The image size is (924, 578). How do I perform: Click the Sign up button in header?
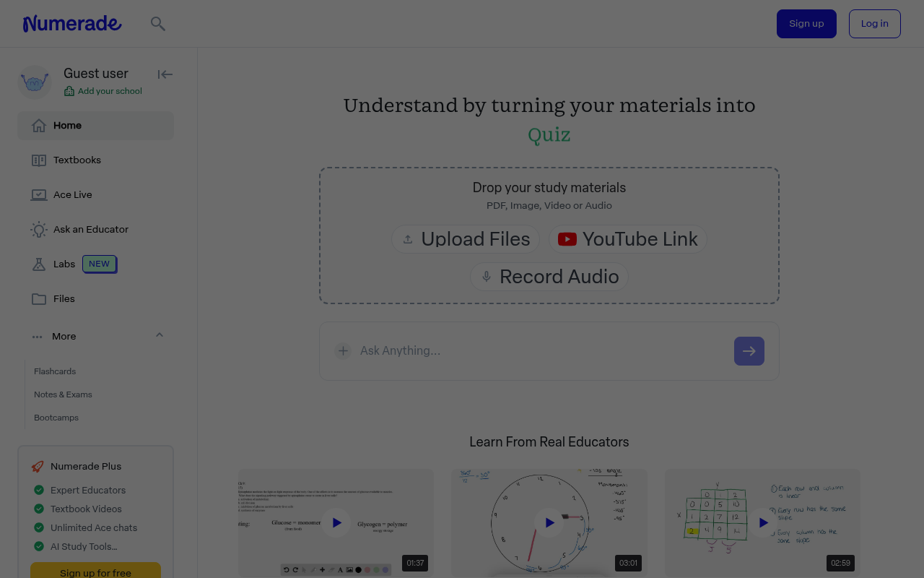[806, 24]
